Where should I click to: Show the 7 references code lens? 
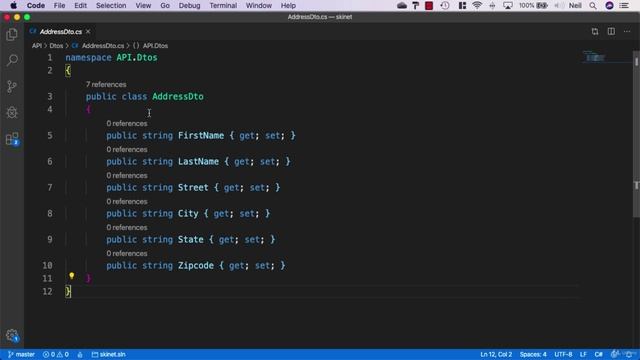click(x=106, y=84)
